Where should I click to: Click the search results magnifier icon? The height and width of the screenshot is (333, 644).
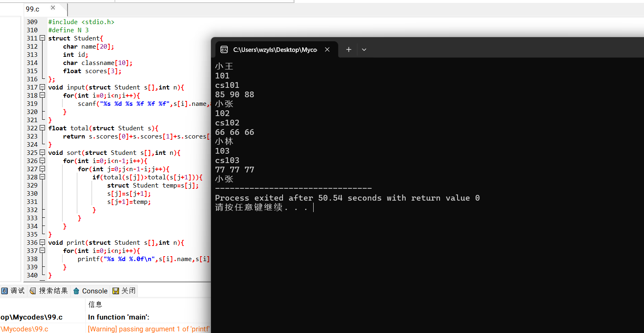click(x=33, y=291)
